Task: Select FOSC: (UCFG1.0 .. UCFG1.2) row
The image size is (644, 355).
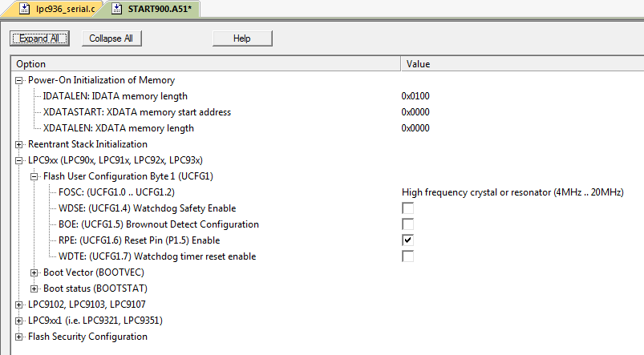Action: 116,192
